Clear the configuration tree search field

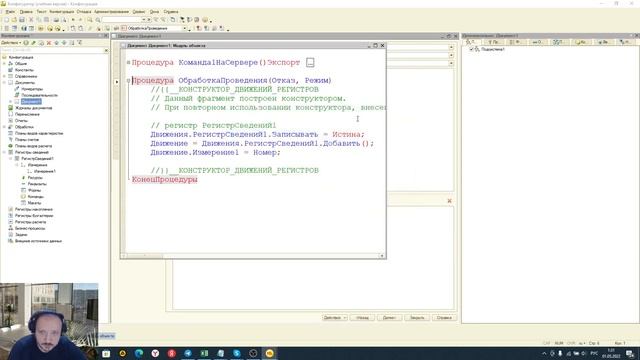coord(106,50)
